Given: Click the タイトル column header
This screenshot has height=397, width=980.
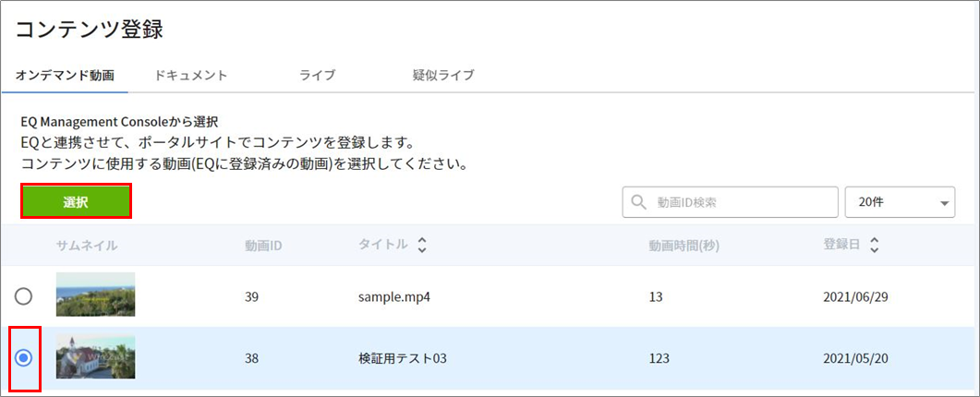Looking at the screenshot, I should tap(383, 245).
